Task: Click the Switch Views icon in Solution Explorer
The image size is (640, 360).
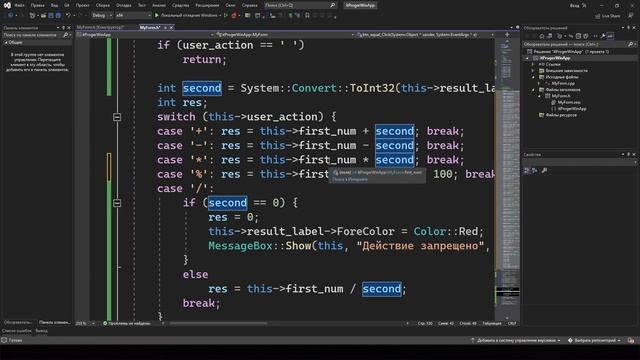Action: 549,36
